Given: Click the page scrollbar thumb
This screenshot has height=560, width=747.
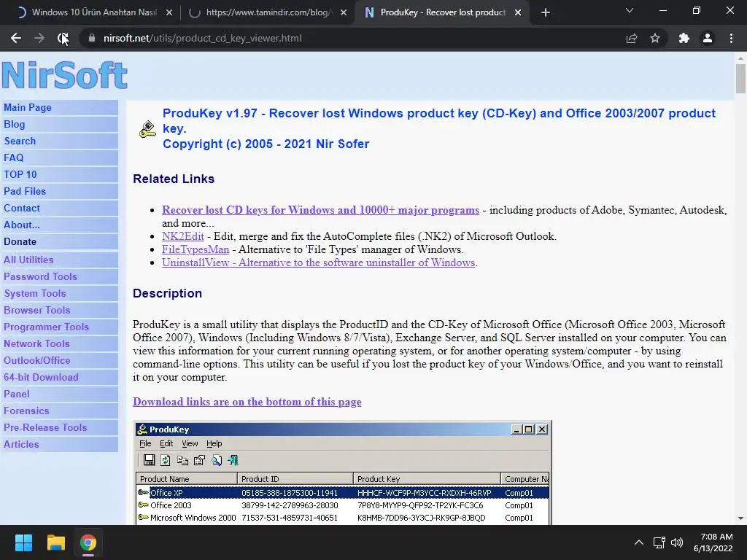Looking at the screenshot, I should click(x=740, y=79).
